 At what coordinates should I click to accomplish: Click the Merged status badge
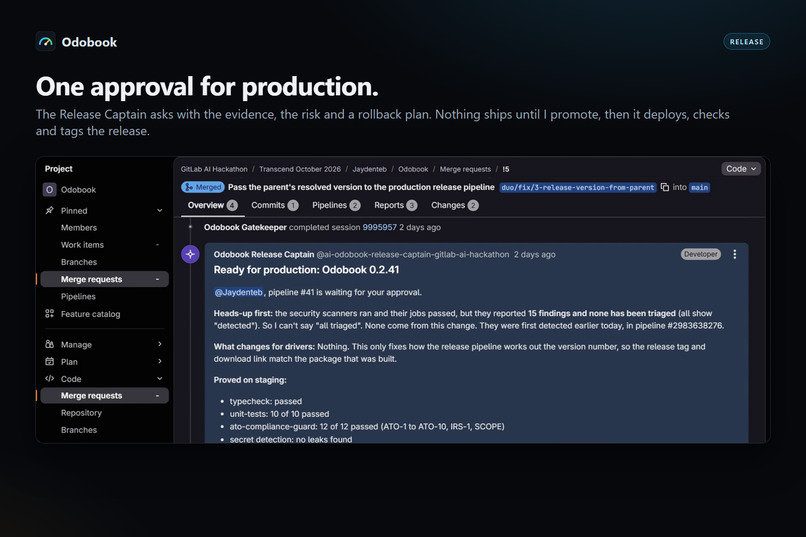click(203, 187)
